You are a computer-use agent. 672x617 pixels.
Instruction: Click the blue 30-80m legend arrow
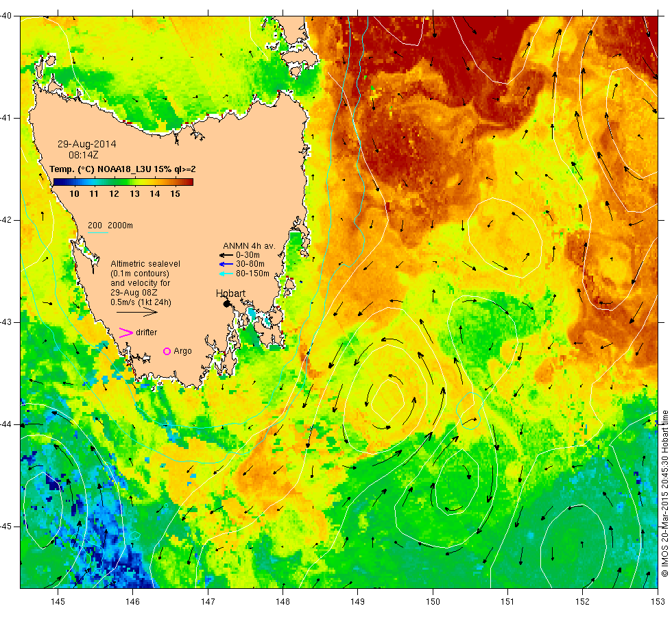coord(226,264)
